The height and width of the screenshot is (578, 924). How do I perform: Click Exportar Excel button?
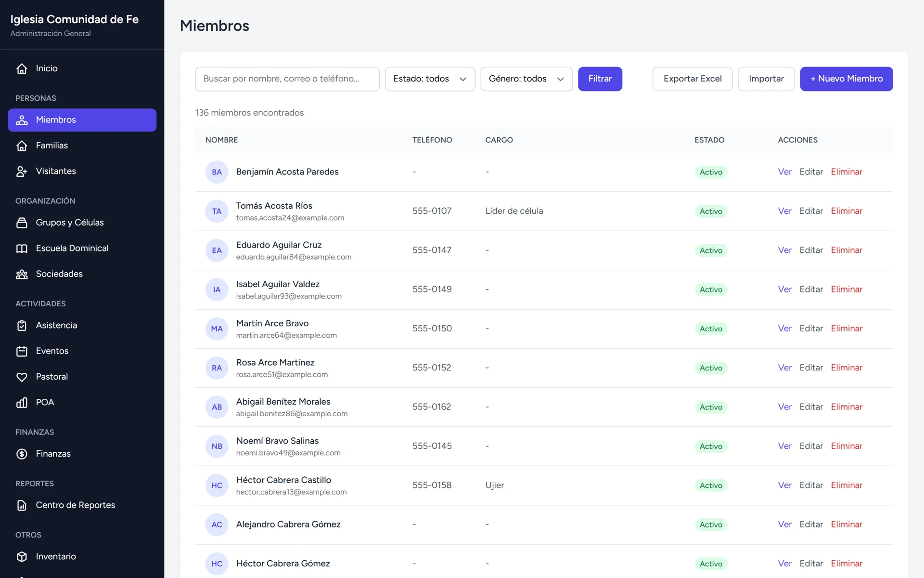pos(693,79)
